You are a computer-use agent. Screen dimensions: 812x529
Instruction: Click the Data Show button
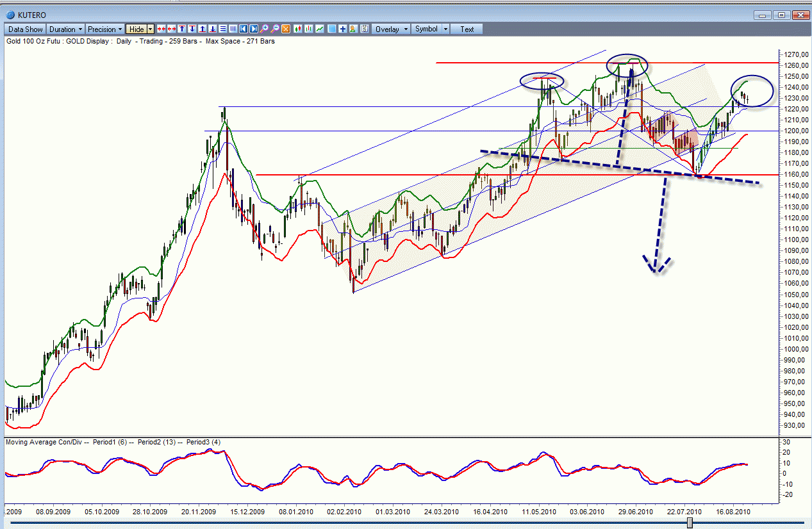[x=26, y=29]
